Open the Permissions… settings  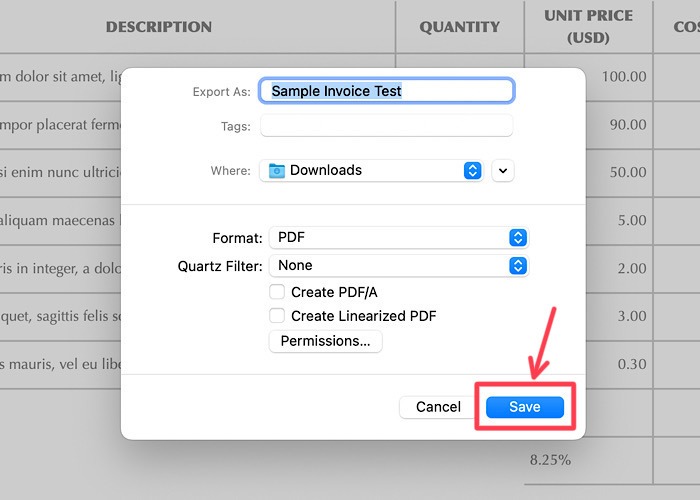click(325, 341)
